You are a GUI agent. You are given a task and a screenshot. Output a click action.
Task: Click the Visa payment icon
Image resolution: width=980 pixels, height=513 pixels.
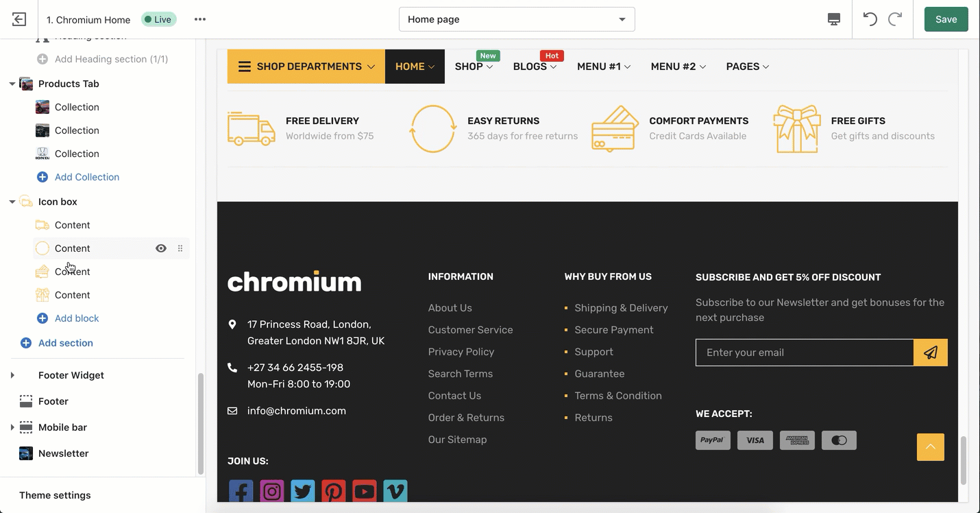[755, 440]
